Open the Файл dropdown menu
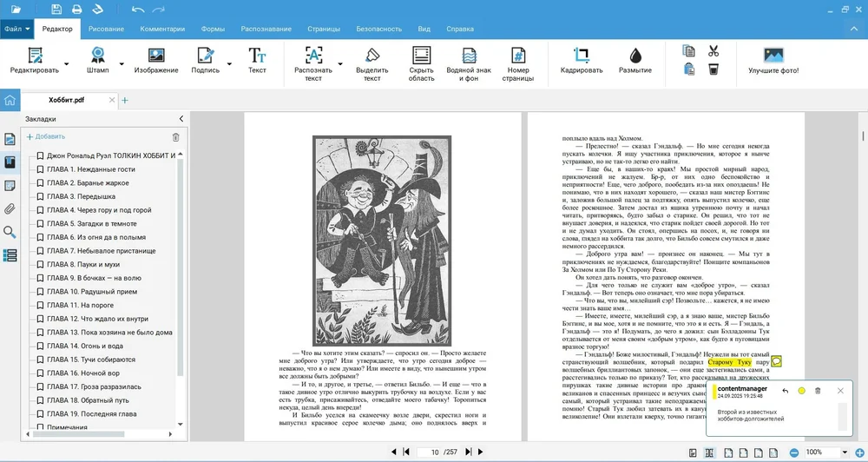Viewport: 868px width, 462px height. [x=16, y=29]
